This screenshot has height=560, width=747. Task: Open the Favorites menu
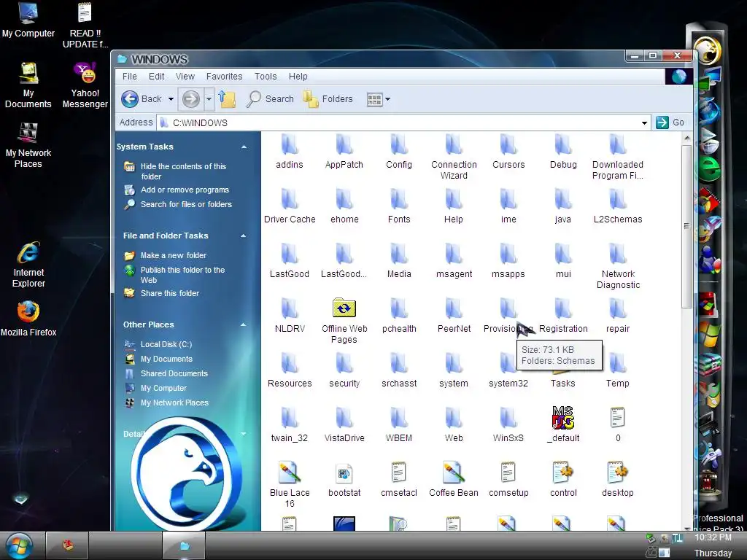pos(225,76)
